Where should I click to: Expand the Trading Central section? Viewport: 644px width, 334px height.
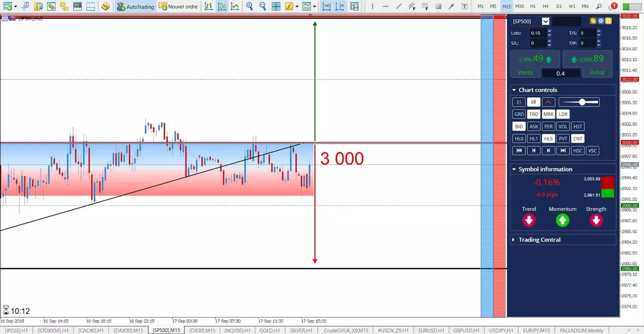(x=514, y=239)
